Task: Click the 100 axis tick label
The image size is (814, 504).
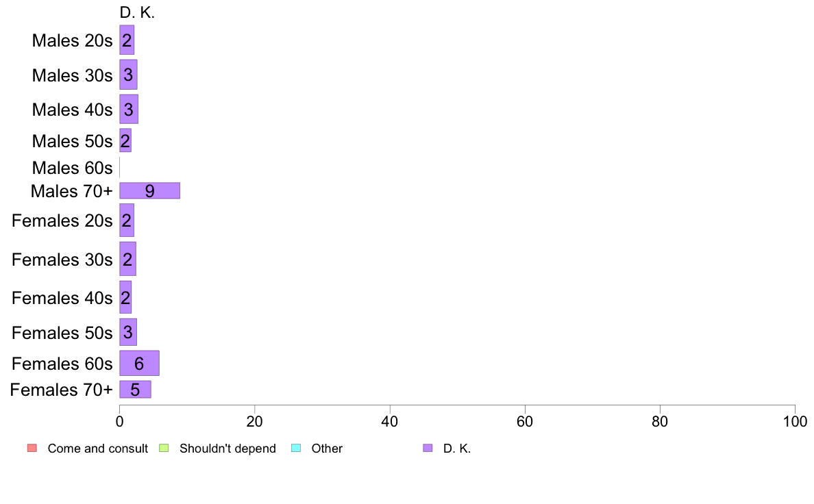Action: coord(795,421)
